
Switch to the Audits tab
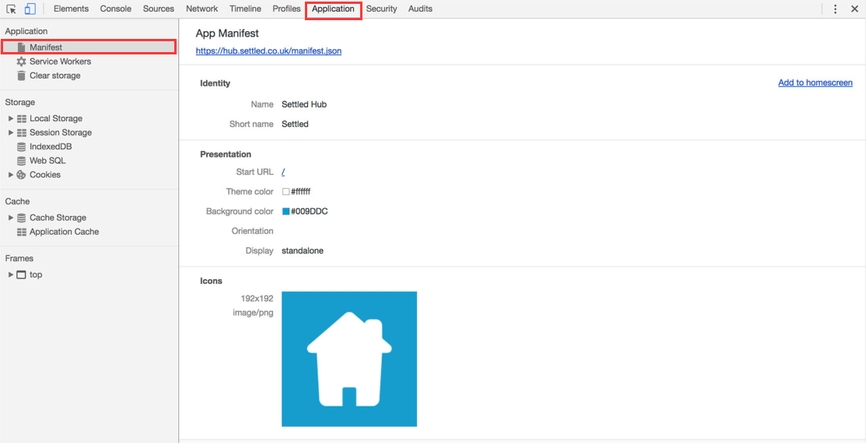(420, 9)
